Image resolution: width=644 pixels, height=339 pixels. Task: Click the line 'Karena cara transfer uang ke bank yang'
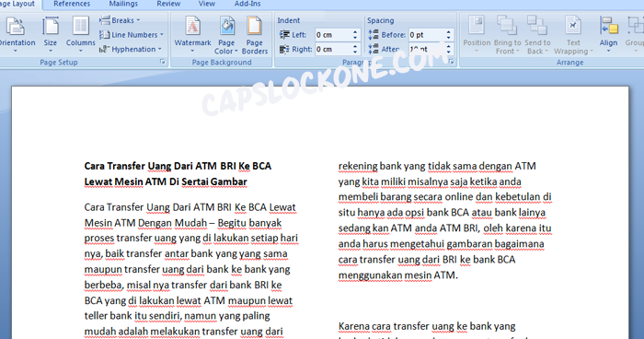pos(427,326)
